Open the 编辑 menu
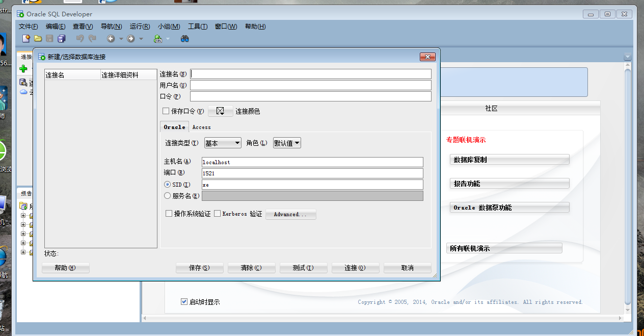The height and width of the screenshot is (336, 644). tap(56, 27)
